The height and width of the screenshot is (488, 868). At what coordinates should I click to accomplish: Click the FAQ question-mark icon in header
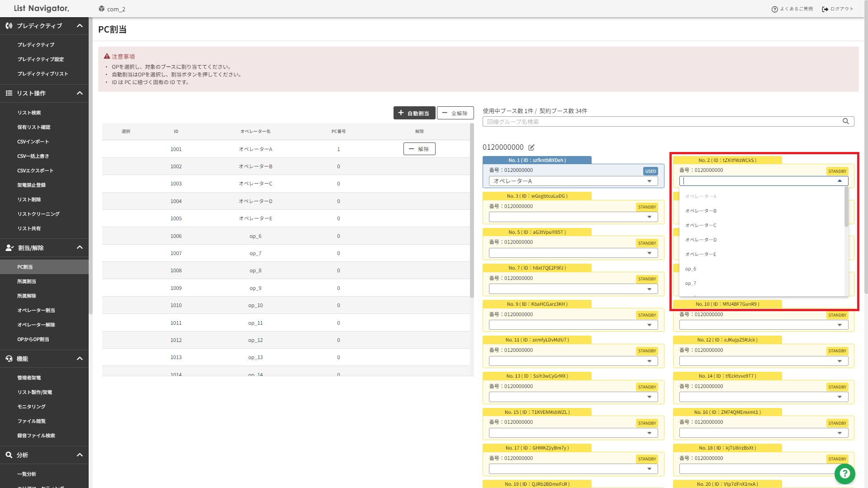pos(774,9)
